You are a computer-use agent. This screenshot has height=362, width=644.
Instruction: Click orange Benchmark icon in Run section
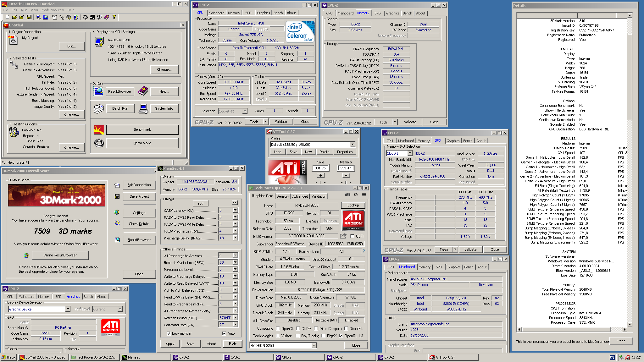(99, 129)
